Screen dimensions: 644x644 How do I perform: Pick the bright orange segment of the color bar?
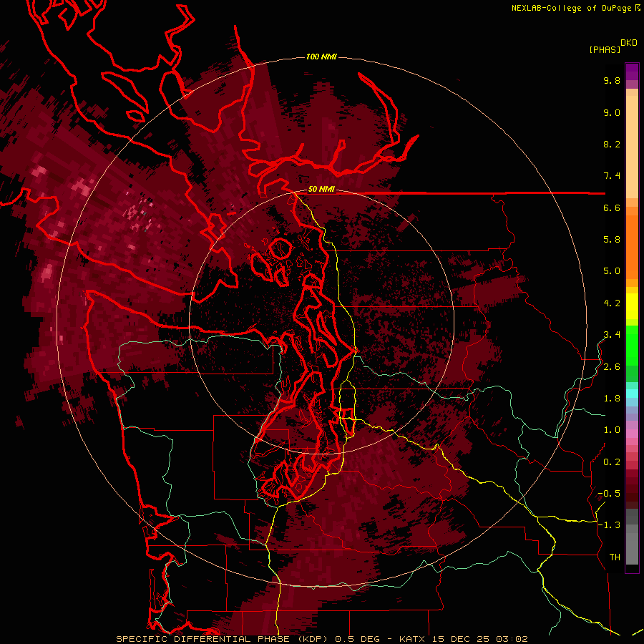pyautogui.click(x=632, y=246)
